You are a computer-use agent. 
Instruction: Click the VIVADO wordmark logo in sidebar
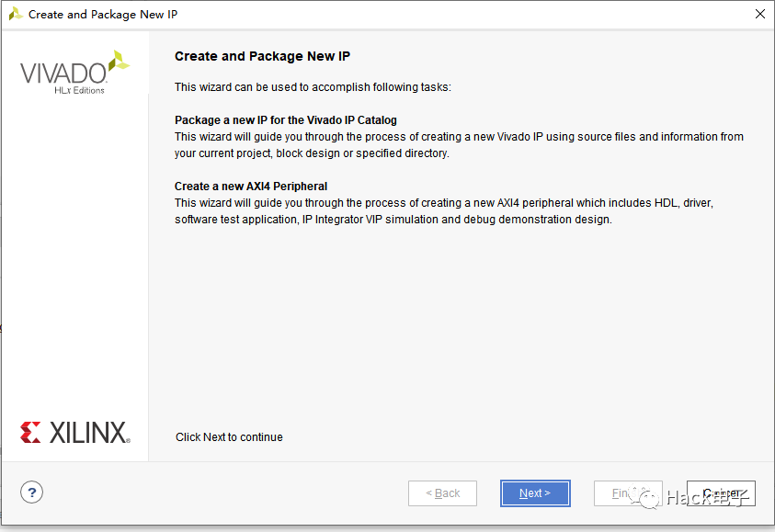pyautogui.click(x=63, y=74)
